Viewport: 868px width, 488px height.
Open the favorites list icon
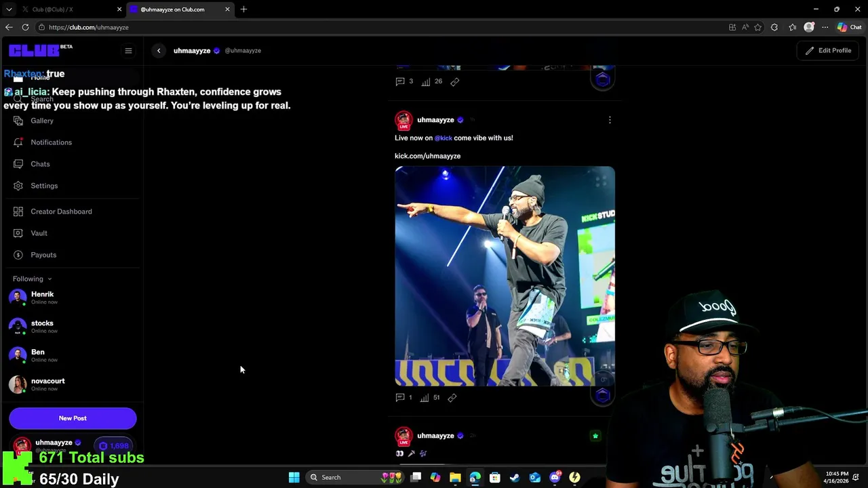click(x=792, y=27)
